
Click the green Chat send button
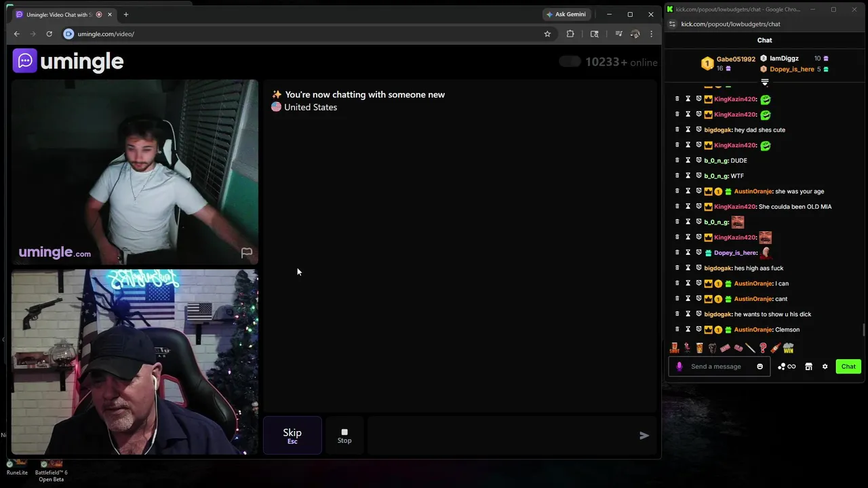848,367
